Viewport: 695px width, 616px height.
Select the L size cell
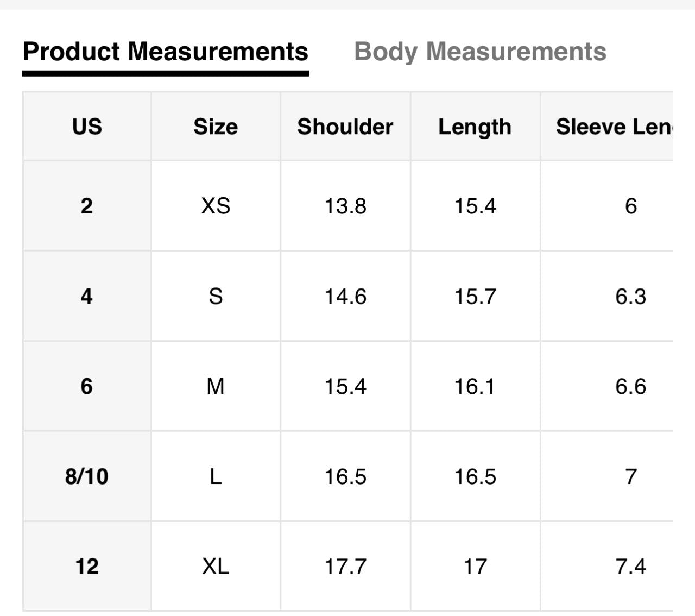pos(216,476)
